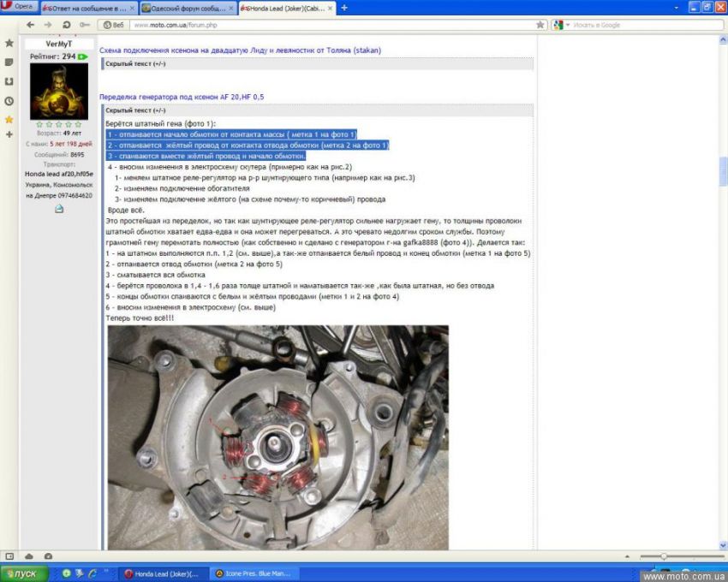Click VerMyT's avatar image
Viewport: 728px width, 582px height.
[x=59, y=91]
